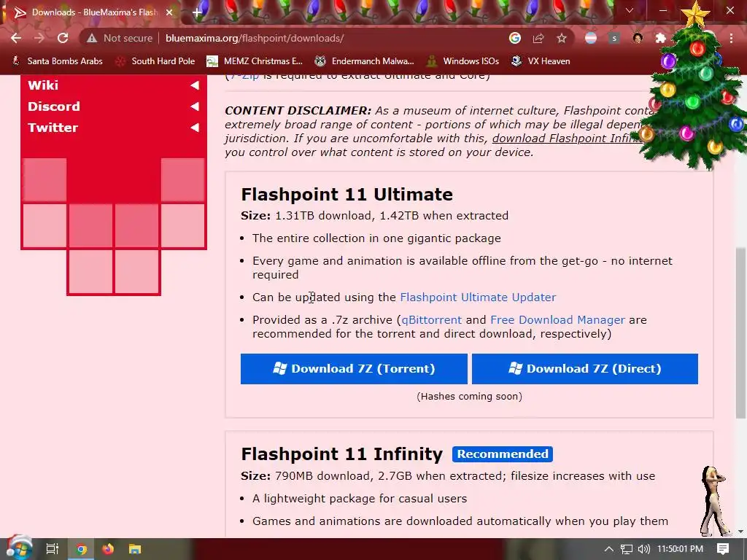Open the notification center icon
747x560 pixels.
tap(723, 549)
